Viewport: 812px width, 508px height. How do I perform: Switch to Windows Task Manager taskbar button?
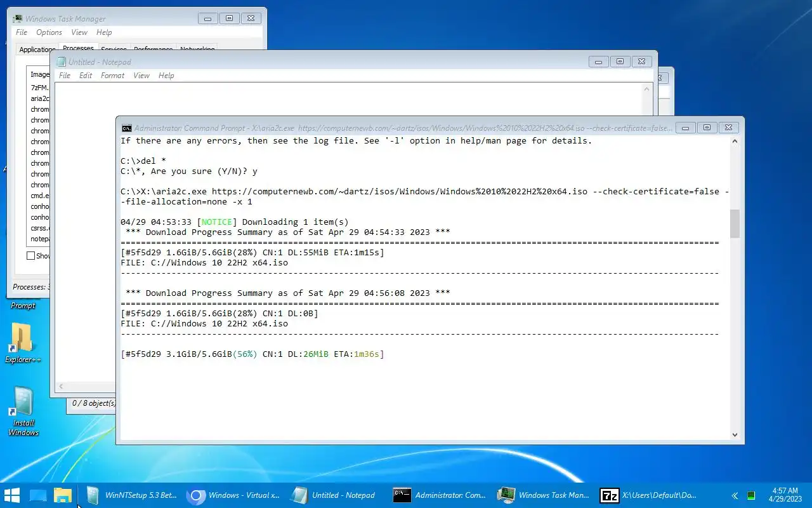pyautogui.click(x=543, y=495)
